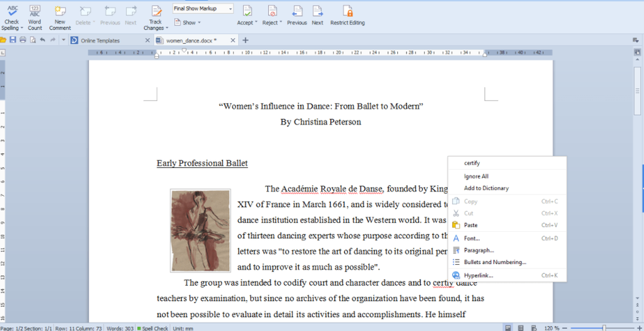Click the next page arrows below scrollbar

point(637,318)
